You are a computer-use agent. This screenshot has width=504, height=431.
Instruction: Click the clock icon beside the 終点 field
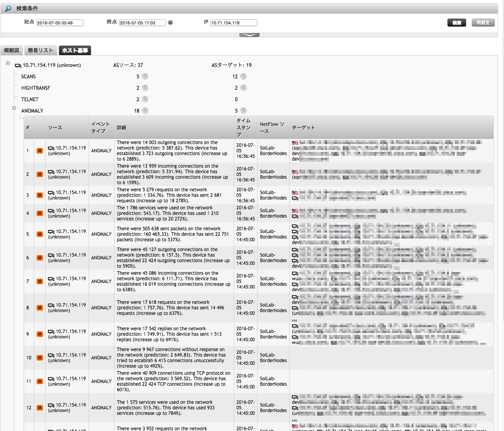tap(170, 23)
